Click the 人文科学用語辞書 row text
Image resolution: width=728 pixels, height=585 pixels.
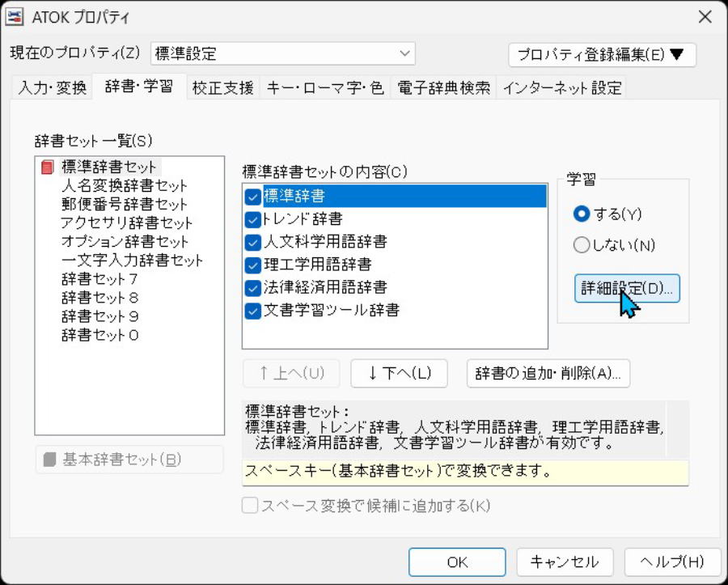pyautogui.click(x=325, y=241)
